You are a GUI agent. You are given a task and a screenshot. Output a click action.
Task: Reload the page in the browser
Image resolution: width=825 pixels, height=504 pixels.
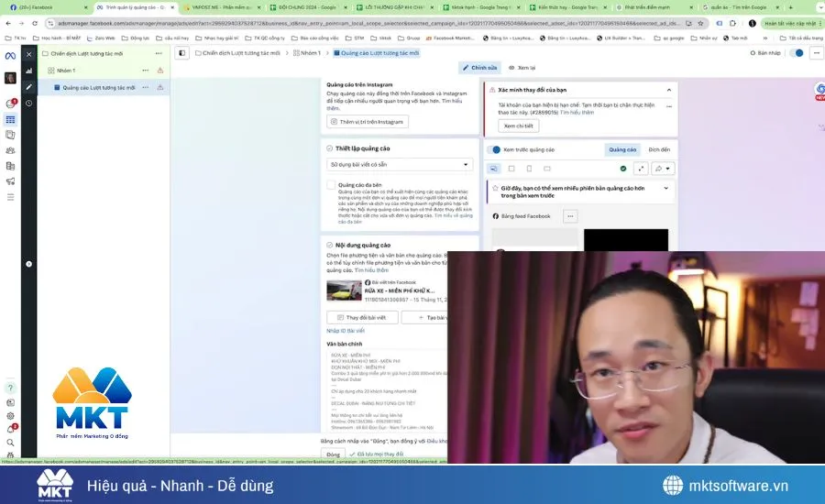click(x=35, y=23)
